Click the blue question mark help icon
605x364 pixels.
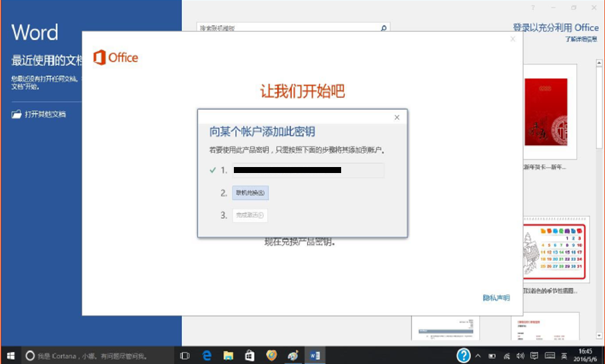[x=463, y=355]
